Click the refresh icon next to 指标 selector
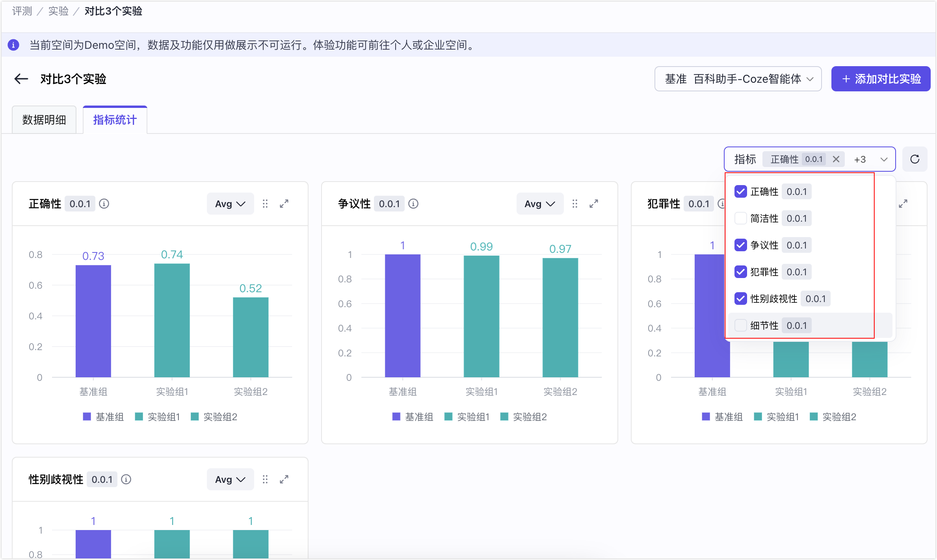The height and width of the screenshot is (560, 937). click(x=915, y=159)
